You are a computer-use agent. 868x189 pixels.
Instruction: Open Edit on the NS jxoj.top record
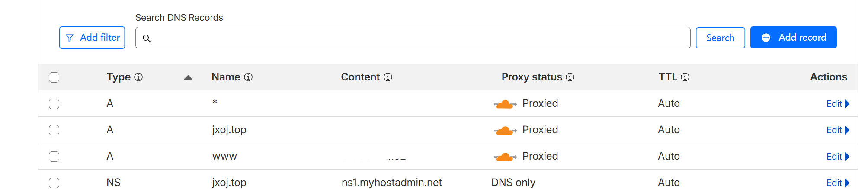pos(837,183)
